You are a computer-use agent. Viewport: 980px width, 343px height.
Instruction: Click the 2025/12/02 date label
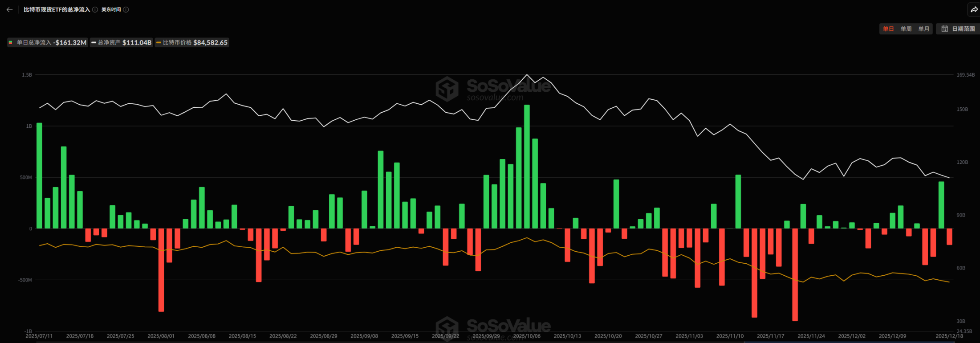[852, 336]
